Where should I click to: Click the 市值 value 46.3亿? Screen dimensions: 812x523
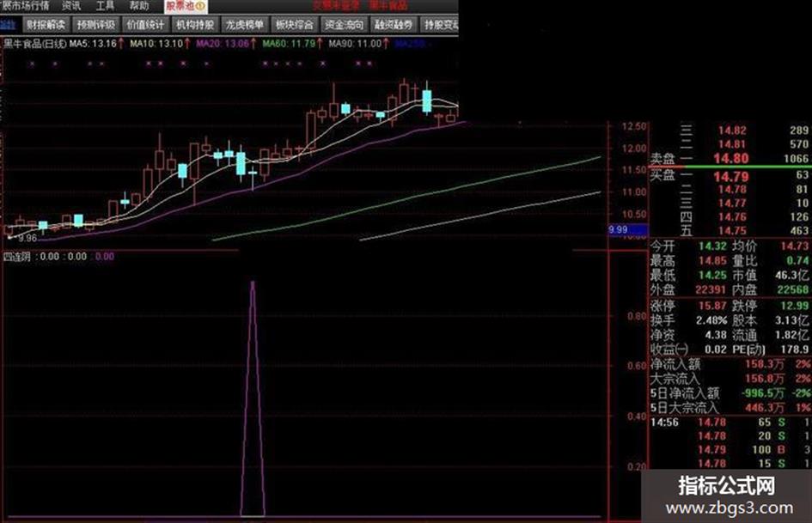coord(791,276)
